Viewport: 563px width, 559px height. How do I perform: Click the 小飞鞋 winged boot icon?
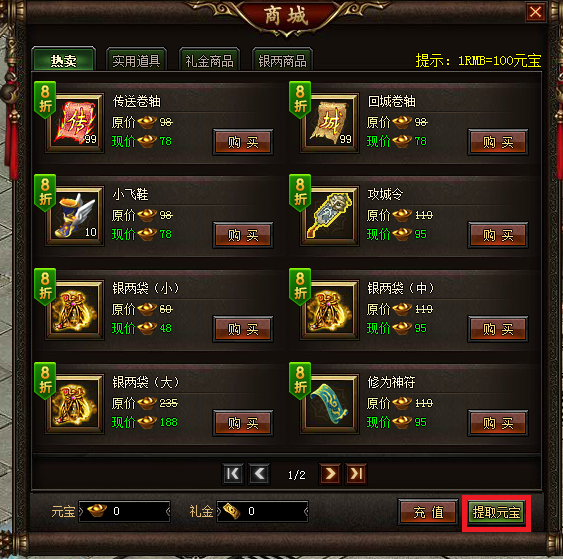(75, 216)
